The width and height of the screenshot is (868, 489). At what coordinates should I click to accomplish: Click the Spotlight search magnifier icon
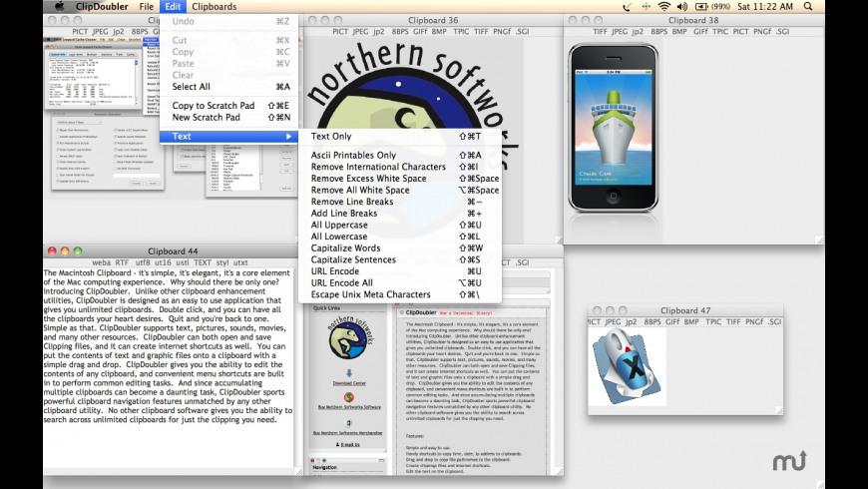point(808,7)
